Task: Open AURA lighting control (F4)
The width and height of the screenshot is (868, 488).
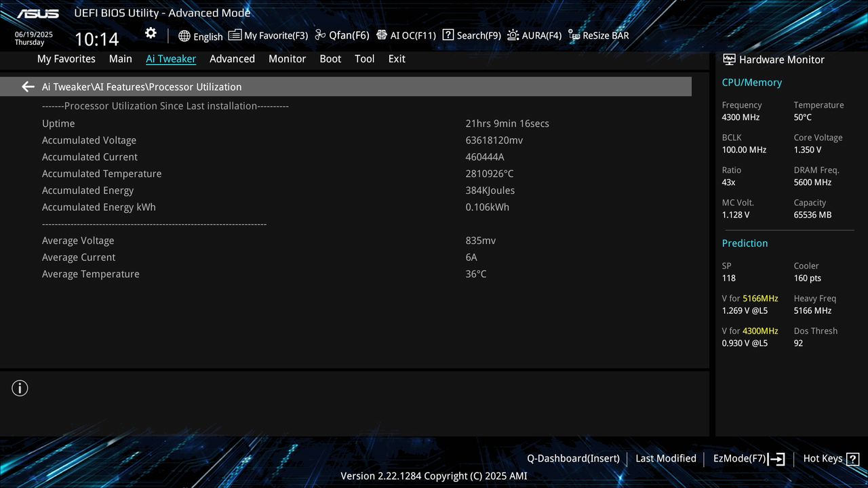Action: (x=534, y=35)
